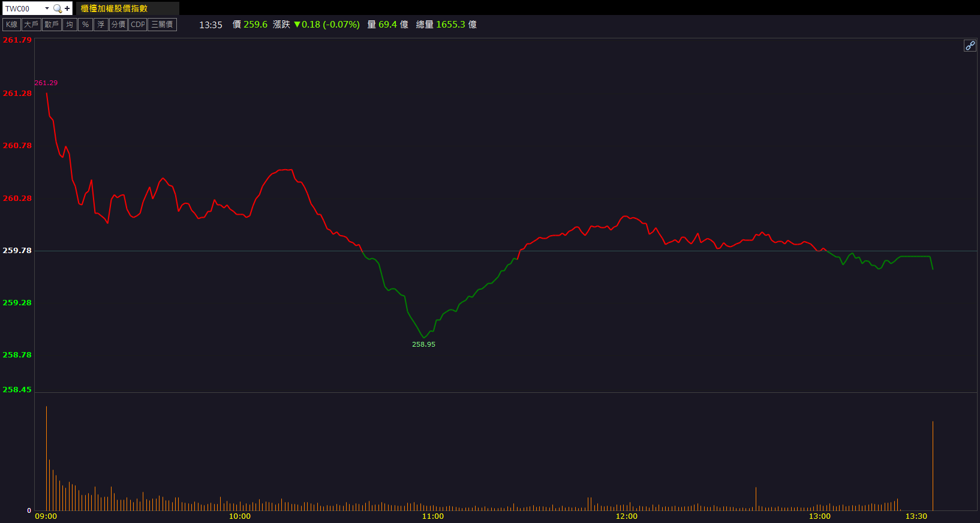This screenshot has height=523, width=980.
Task: Toggle the 大戶 indicator
Action: pyautogui.click(x=31, y=25)
